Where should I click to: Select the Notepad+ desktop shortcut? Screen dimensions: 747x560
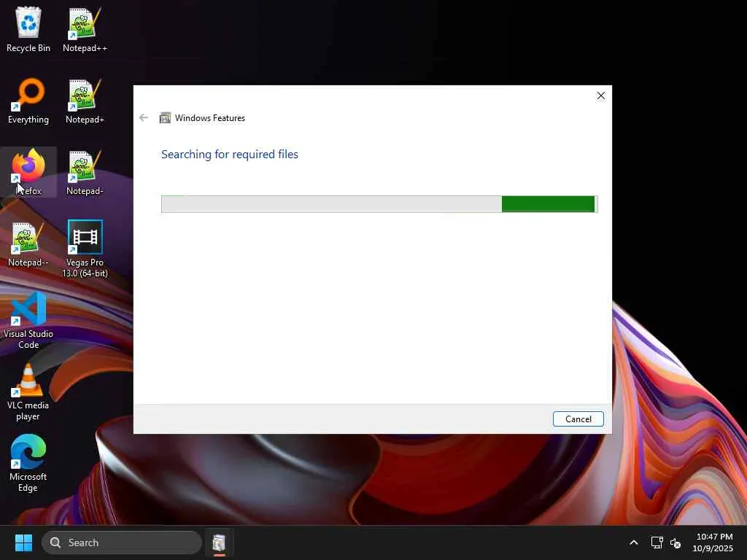coord(85,101)
